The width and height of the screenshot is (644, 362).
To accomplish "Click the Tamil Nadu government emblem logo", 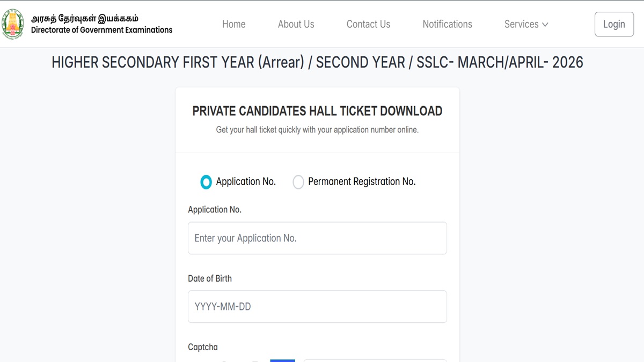I will point(13,24).
